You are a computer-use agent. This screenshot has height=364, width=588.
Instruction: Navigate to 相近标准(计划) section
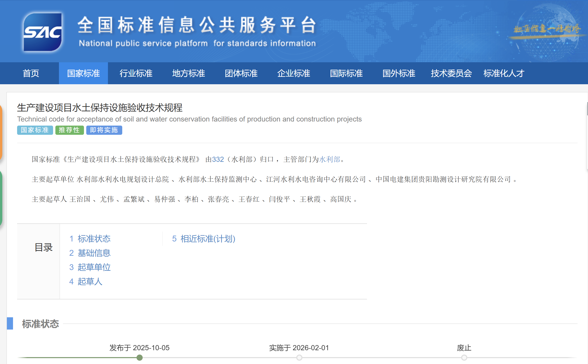click(204, 239)
